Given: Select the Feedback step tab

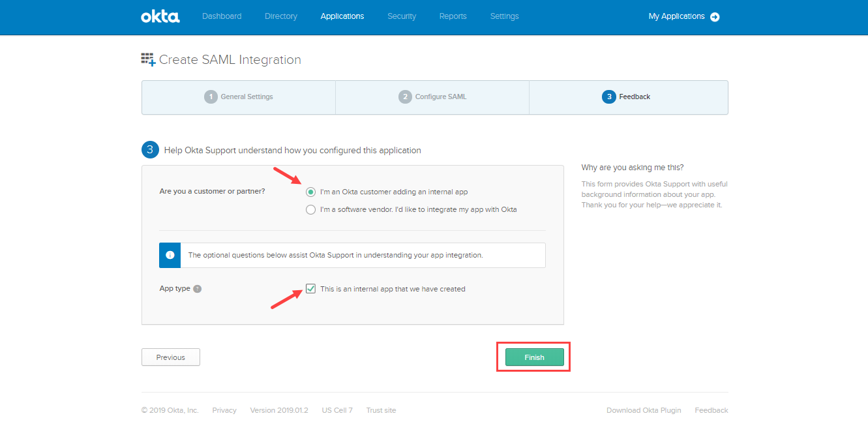Looking at the screenshot, I should 629,97.
